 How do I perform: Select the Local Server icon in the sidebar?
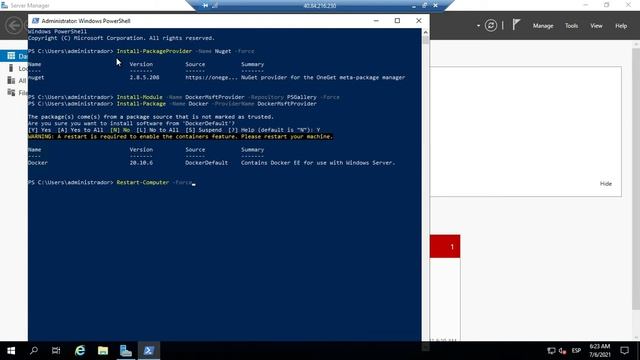[11, 68]
